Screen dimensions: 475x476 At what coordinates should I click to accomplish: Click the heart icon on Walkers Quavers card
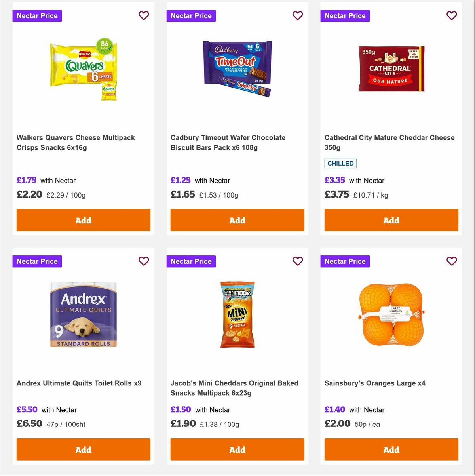pos(144,15)
